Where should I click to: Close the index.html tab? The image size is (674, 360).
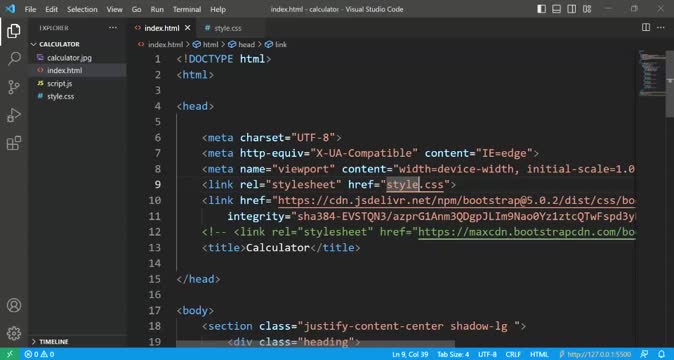click(x=188, y=28)
